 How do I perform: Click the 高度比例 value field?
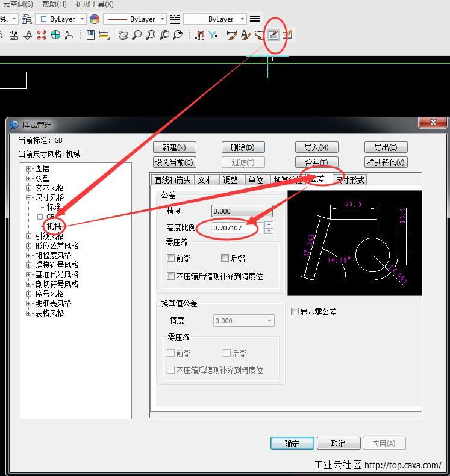point(237,228)
